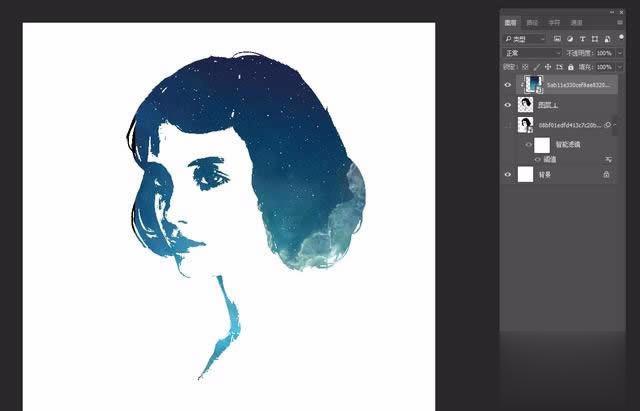
Task: Click lock icon on the 背景 layer
Action: [607, 174]
